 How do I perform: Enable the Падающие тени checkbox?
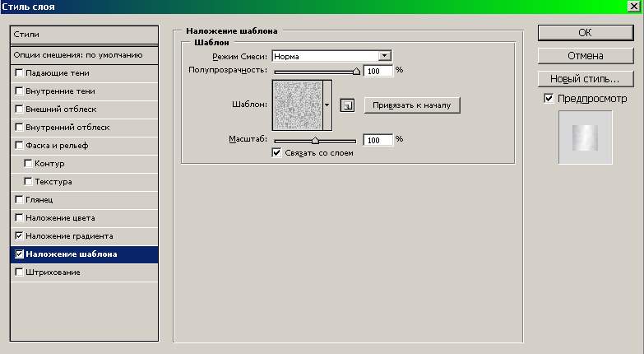tap(19, 72)
